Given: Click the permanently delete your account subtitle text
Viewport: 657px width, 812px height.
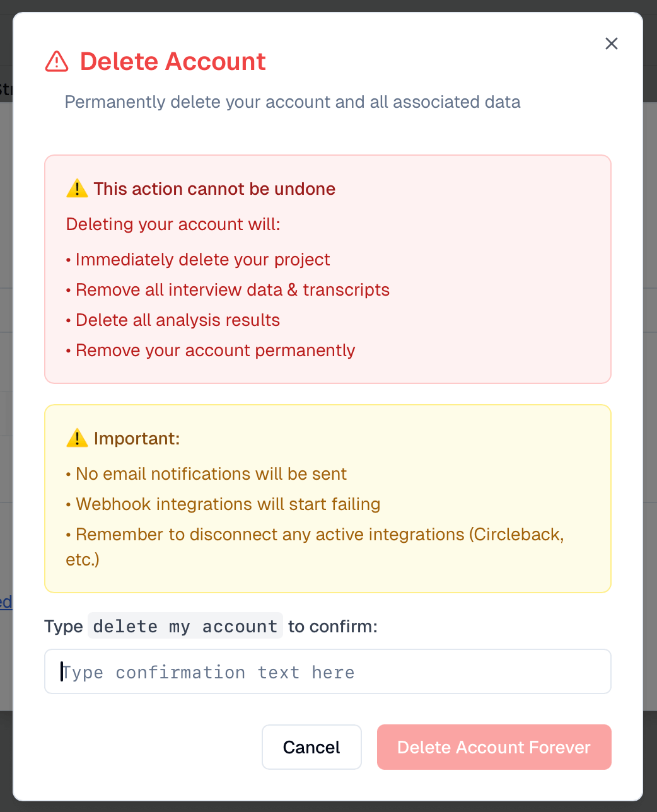Looking at the screenshot, I should [292, 101].
